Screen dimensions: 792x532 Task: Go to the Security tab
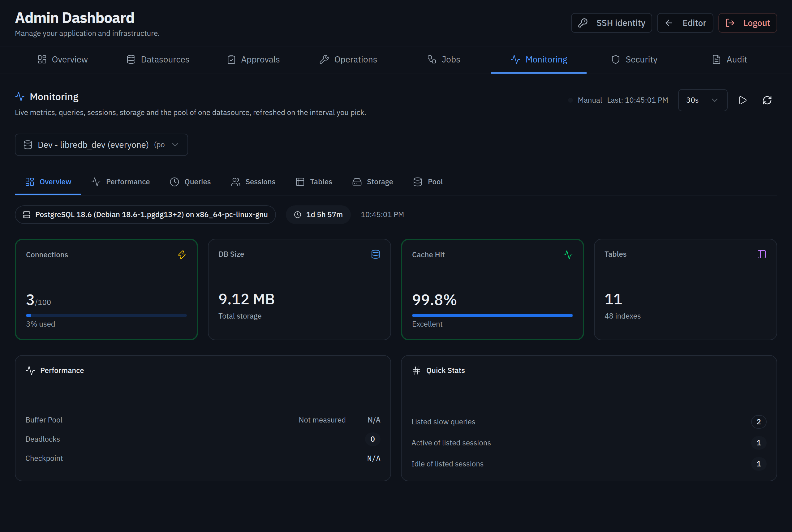coord(634,59)
